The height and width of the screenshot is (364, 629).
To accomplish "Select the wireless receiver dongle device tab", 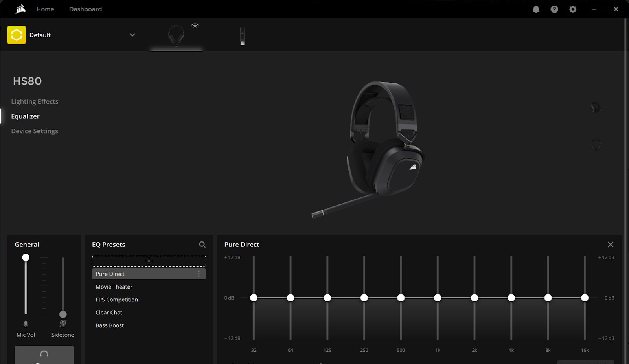I will [x=242, y=36].
